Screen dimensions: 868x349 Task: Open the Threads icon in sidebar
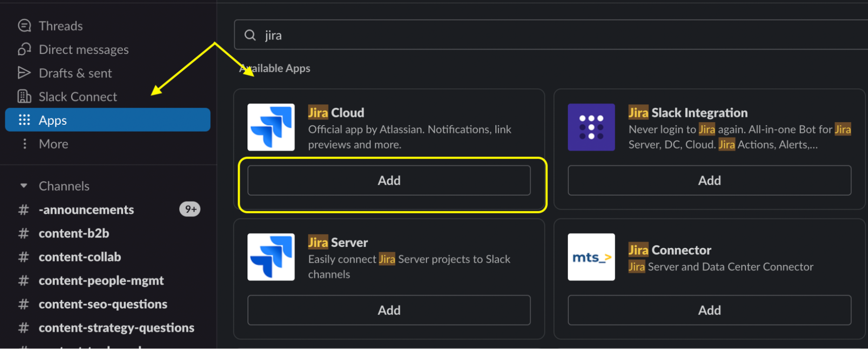[24, 26]
